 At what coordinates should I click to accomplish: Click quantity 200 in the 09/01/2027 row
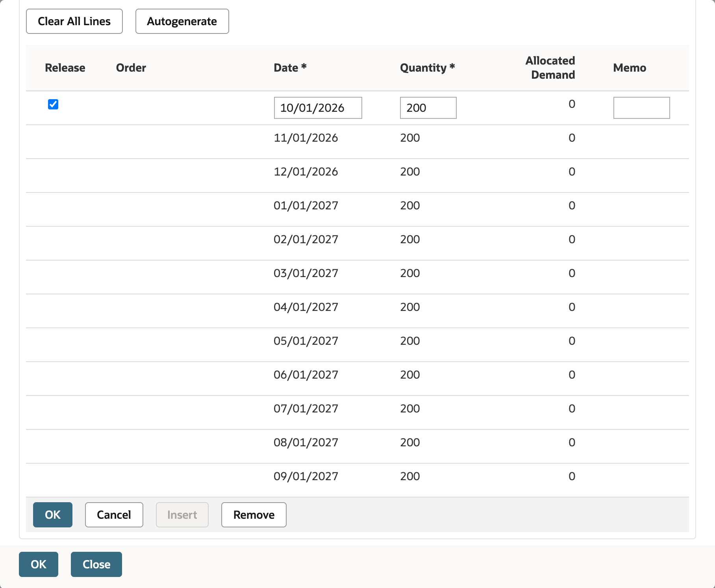tap(410, 476)
